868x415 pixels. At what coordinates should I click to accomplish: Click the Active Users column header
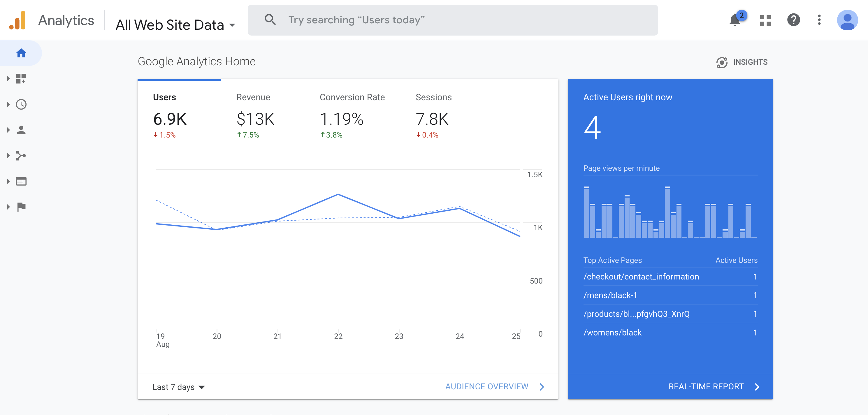click(736, 260)
